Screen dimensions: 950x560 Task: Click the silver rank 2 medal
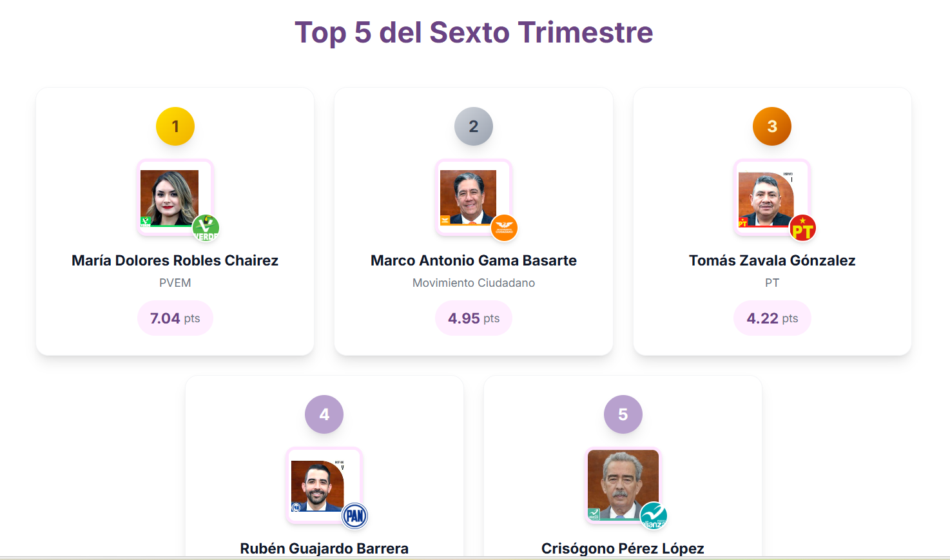474,126
